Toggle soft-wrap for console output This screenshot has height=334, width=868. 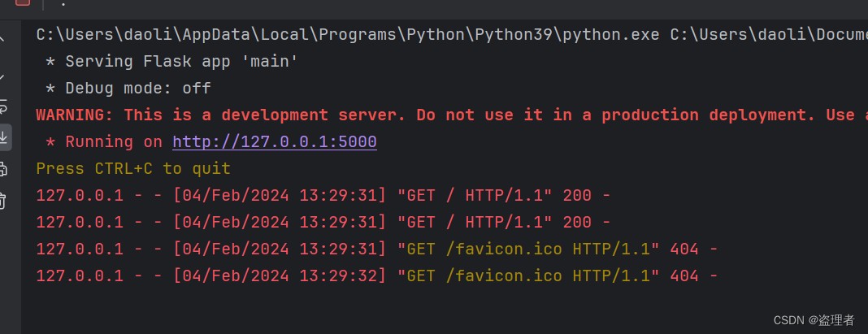(x=2, y=106)
